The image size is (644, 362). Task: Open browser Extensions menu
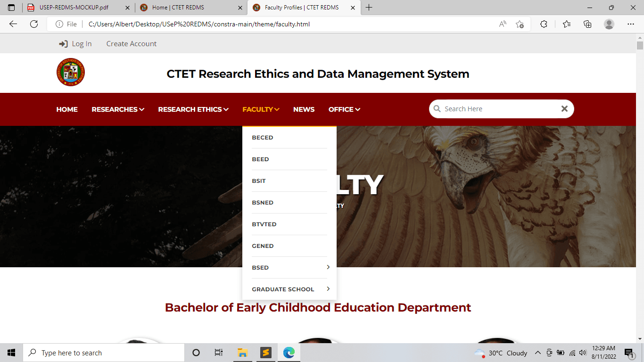click(544, 24)
